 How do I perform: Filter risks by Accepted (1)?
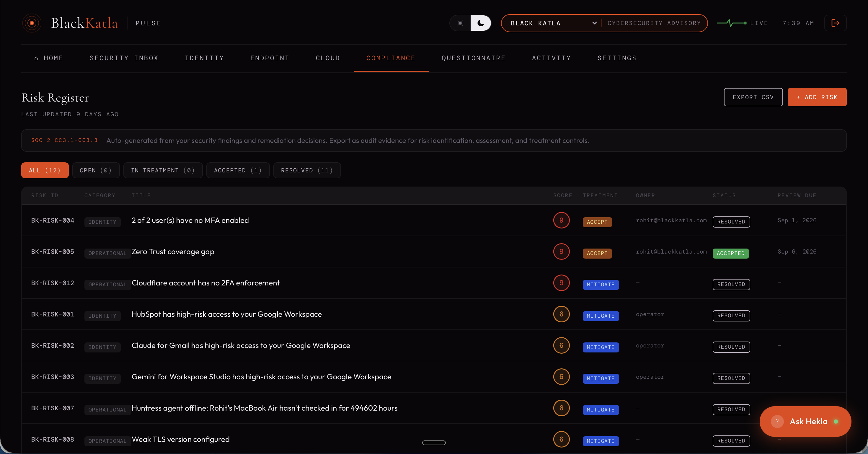tap(238, 170)
